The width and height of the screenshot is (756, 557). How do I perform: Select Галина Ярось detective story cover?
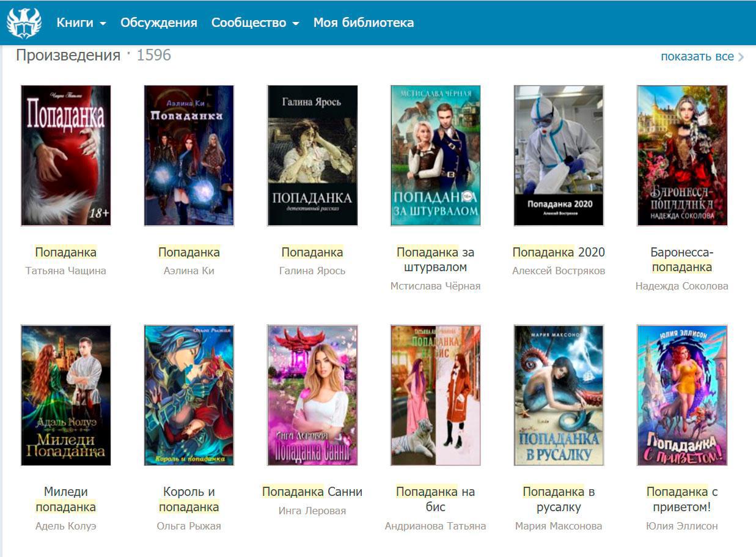point(312,156)
